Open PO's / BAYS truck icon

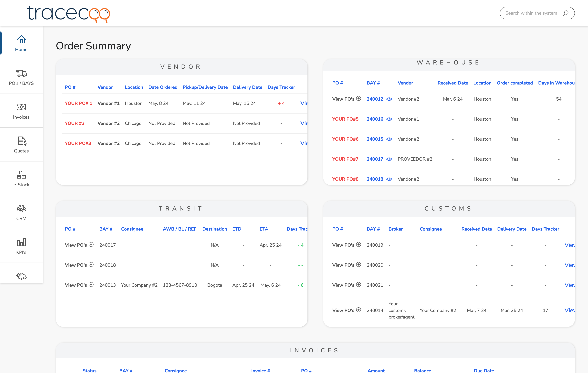(21, 73)
